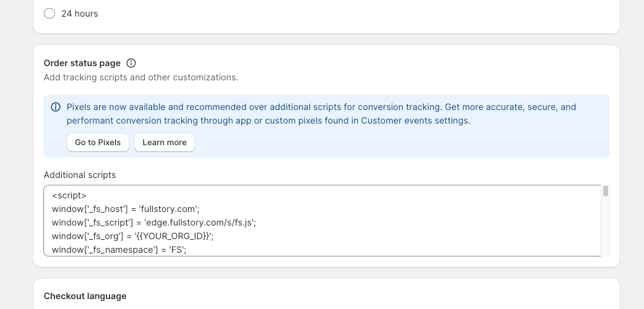Click the 'fullstory.com' host value in script
Screen dimensions: 644x309
pyautogui.click(x=168, y=209)
